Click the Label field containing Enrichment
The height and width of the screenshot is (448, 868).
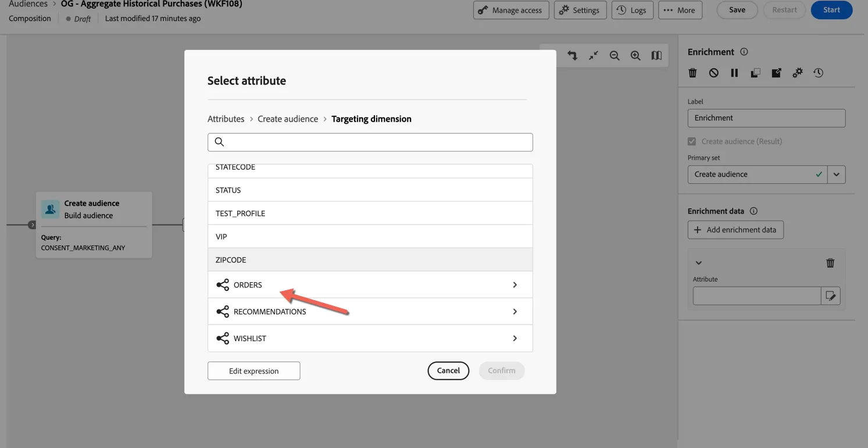(766, 118)
